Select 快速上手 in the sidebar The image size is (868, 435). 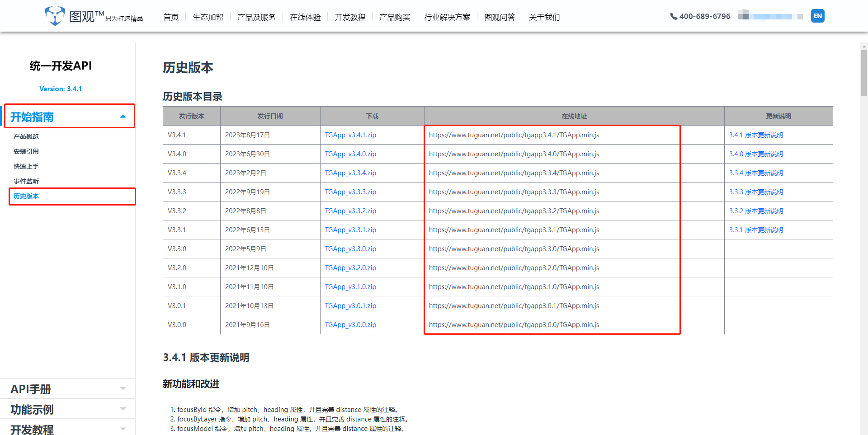click(x=26, y=166)
